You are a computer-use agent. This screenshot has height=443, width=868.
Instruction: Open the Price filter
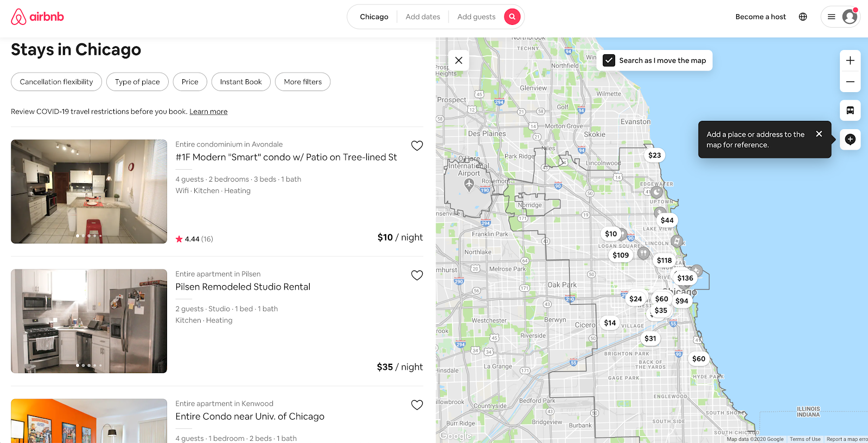190,82
